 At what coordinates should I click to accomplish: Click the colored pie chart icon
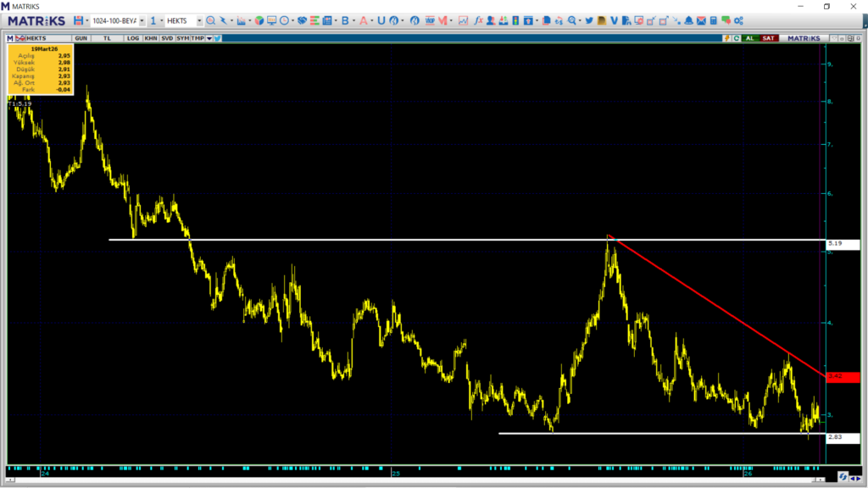pos(259,20)
